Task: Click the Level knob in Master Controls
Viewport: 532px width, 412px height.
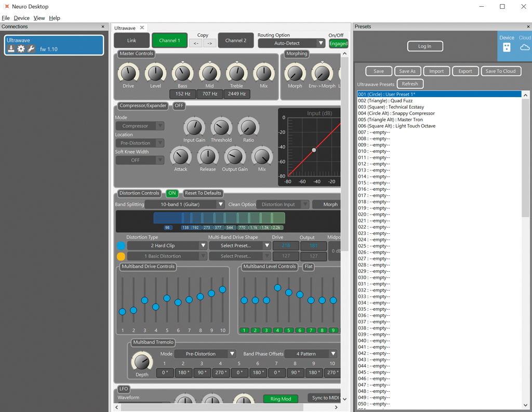Action: [x=155, y=73]
